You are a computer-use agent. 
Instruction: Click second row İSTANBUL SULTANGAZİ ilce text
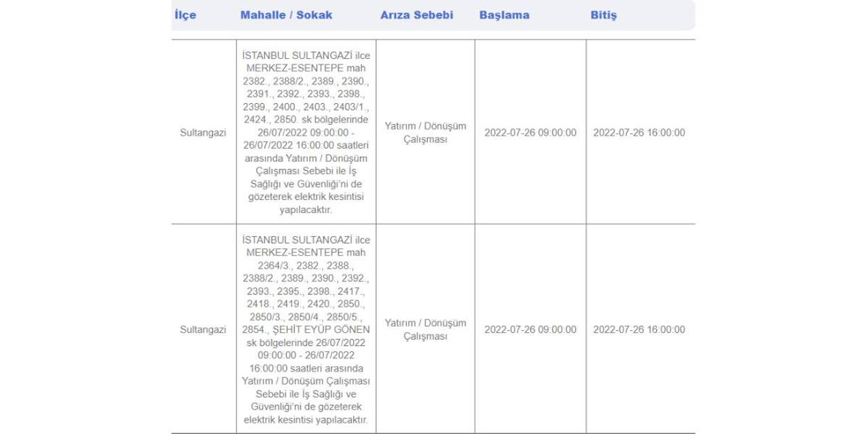coord(307,240)
